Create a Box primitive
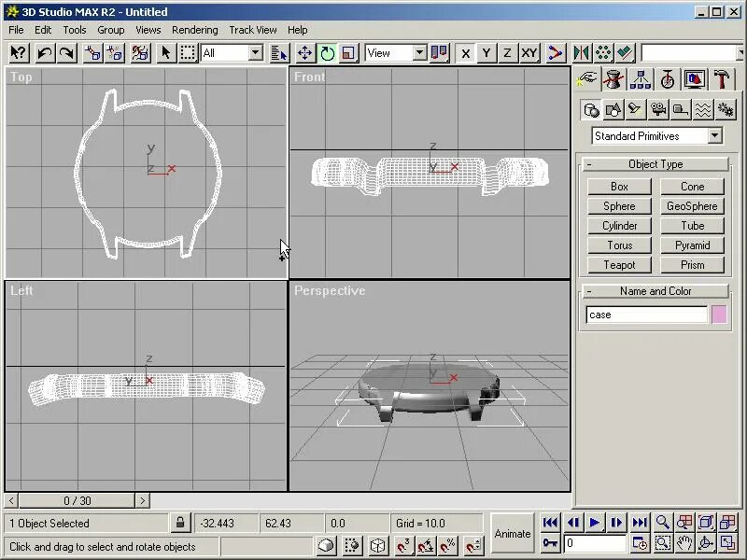Image resolution: width=747 pixels, height=560 pixels. pyautogui.click(x=619, y=186)
